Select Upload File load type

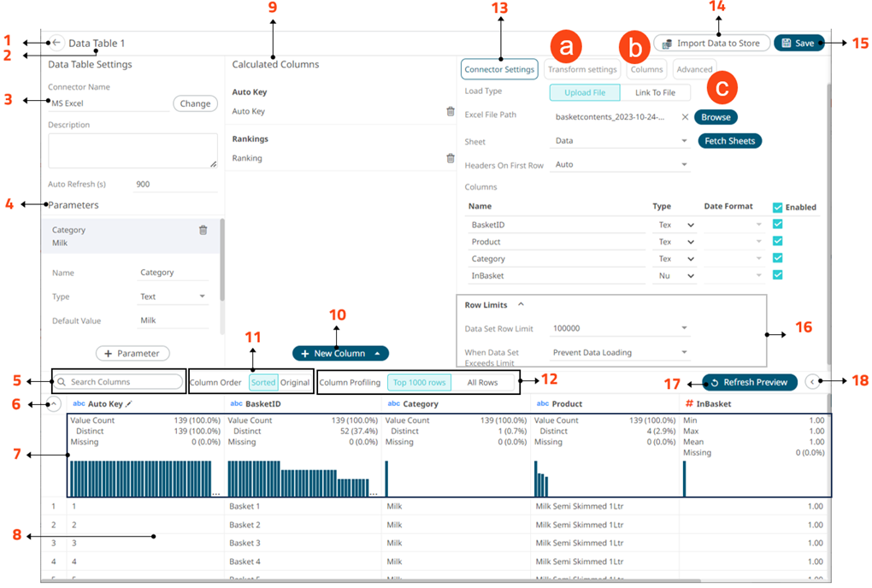[x=585, y=92]
